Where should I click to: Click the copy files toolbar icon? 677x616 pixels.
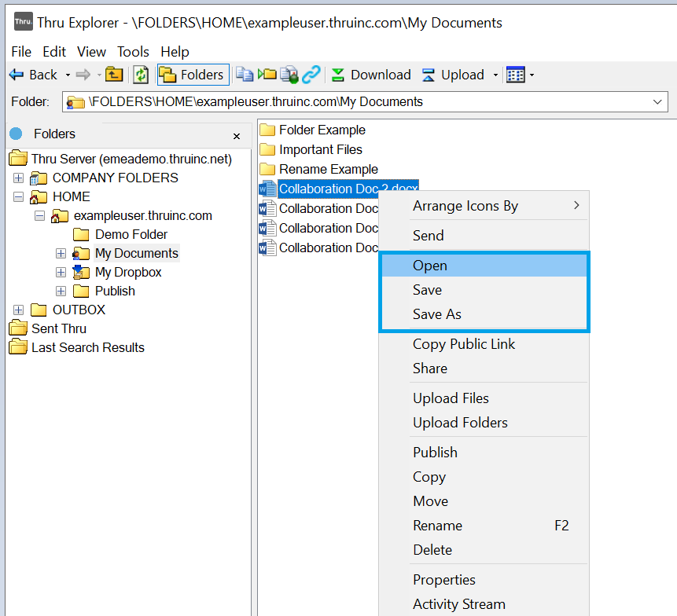click(x=245, y=75)
